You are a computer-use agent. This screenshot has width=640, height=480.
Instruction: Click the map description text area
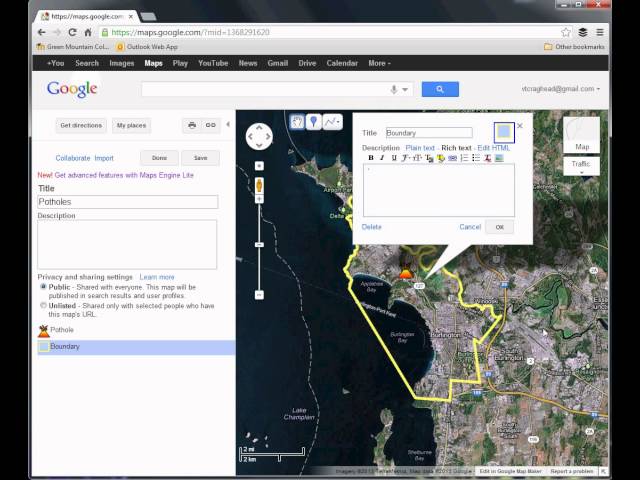click(x=127, y=244)
